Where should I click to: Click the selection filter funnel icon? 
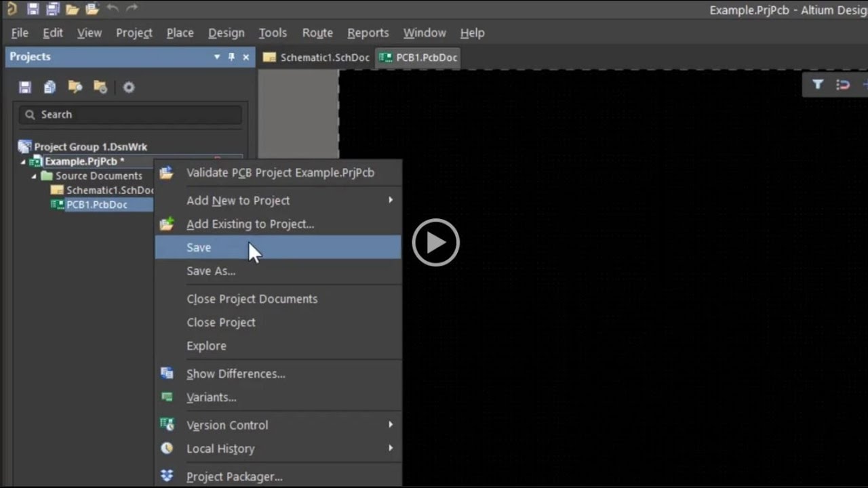point(818,85)
